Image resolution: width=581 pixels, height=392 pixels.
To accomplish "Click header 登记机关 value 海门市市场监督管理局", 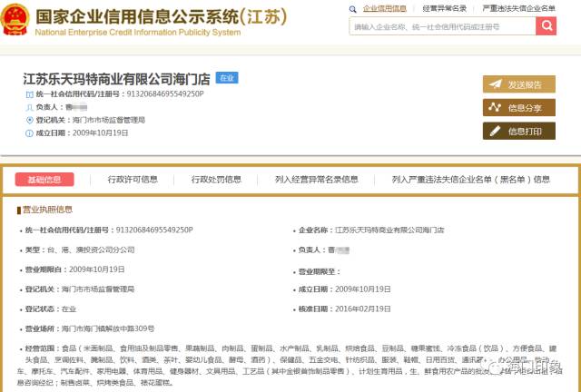I will (109, 120).
